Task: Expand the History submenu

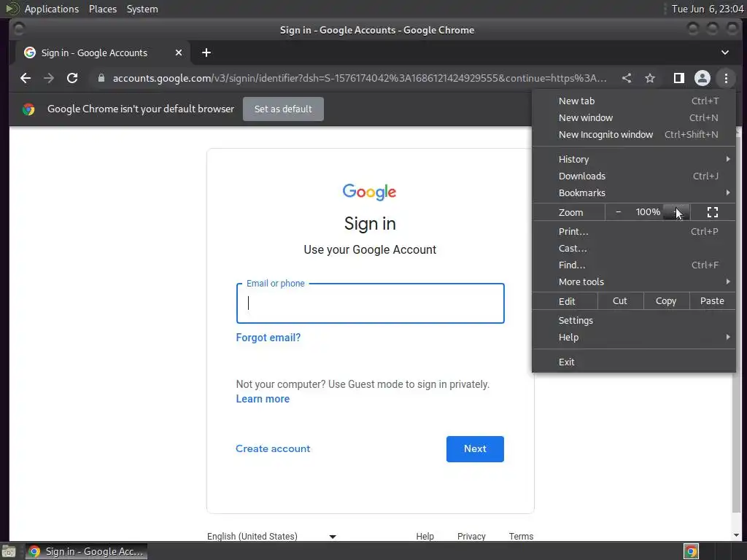Action: coord(634,159)
